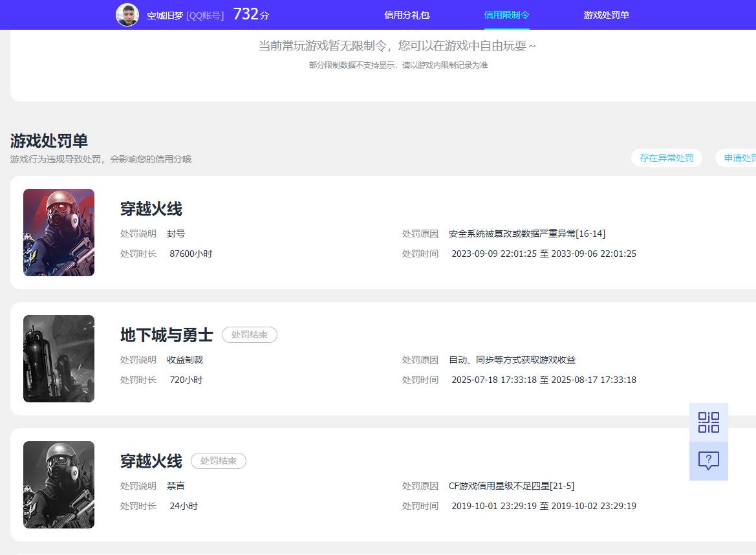Click the 处罚结束 badge beside 地下城与勇士
The image size is (756, 555).
click(x=249, y=335)
